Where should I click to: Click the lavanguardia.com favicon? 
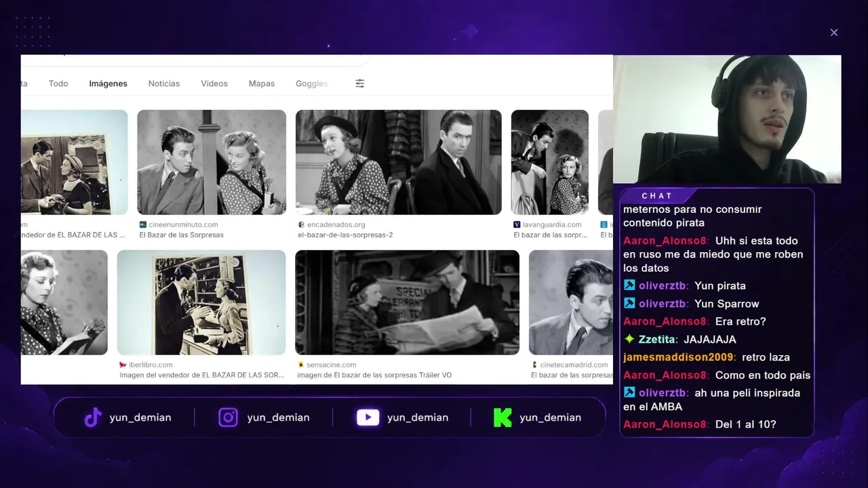pos(517,224)
